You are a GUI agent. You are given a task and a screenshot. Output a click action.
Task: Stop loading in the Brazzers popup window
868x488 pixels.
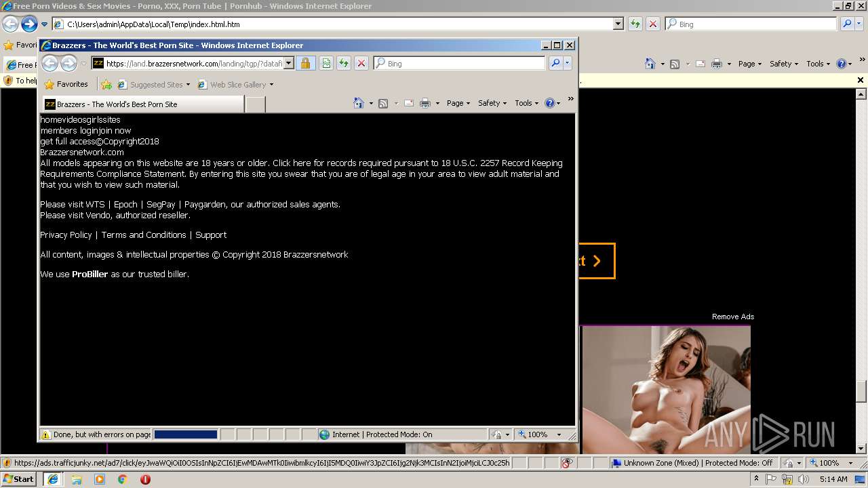point(361,63)
